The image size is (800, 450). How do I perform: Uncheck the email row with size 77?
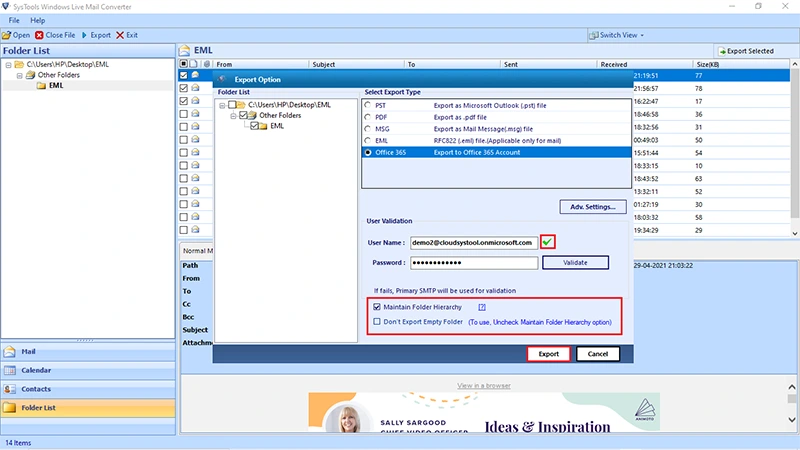(184, 76)
